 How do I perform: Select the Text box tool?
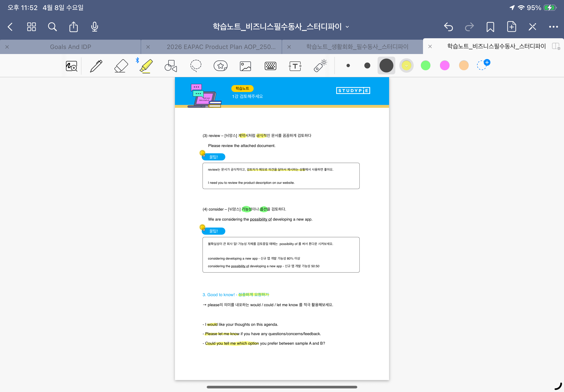click(295, 66)
